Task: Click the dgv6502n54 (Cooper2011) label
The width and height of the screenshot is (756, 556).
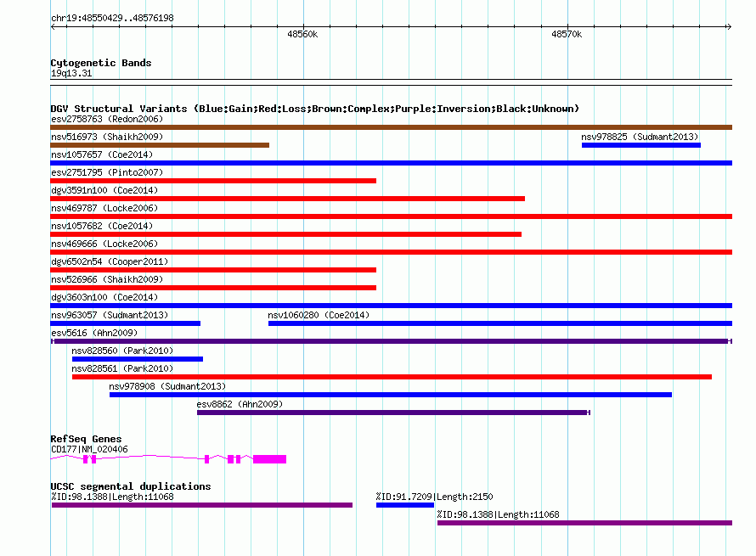Action: (110, 261)
